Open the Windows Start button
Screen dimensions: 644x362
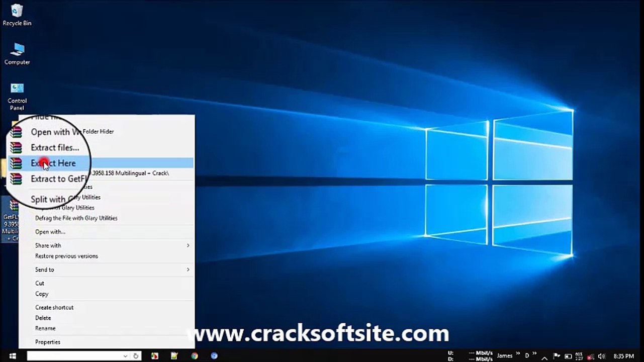pos(13,356)
